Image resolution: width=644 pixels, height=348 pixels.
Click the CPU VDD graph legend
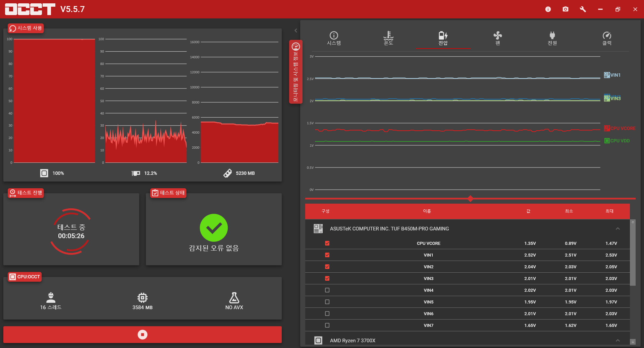point(617,141)
